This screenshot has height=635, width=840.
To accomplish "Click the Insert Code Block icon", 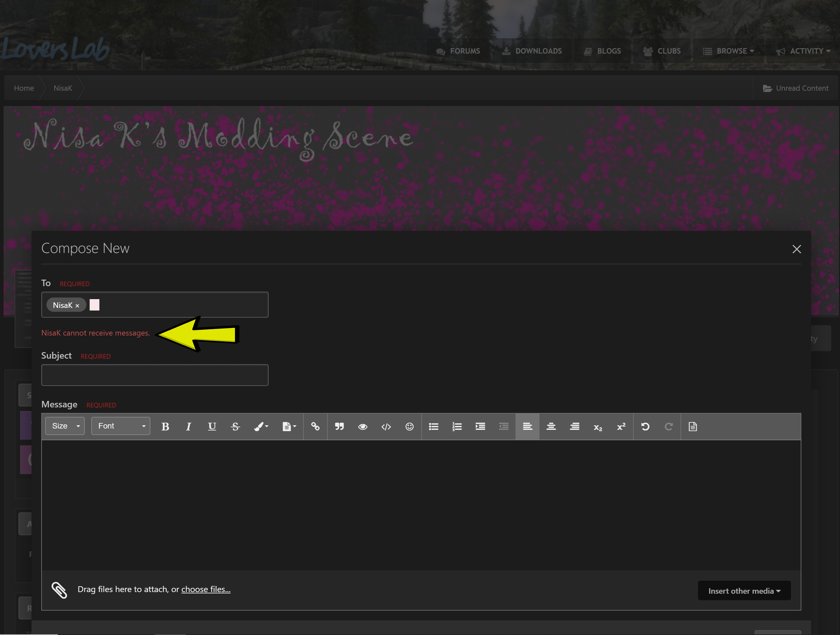I will tap(385, 426).
